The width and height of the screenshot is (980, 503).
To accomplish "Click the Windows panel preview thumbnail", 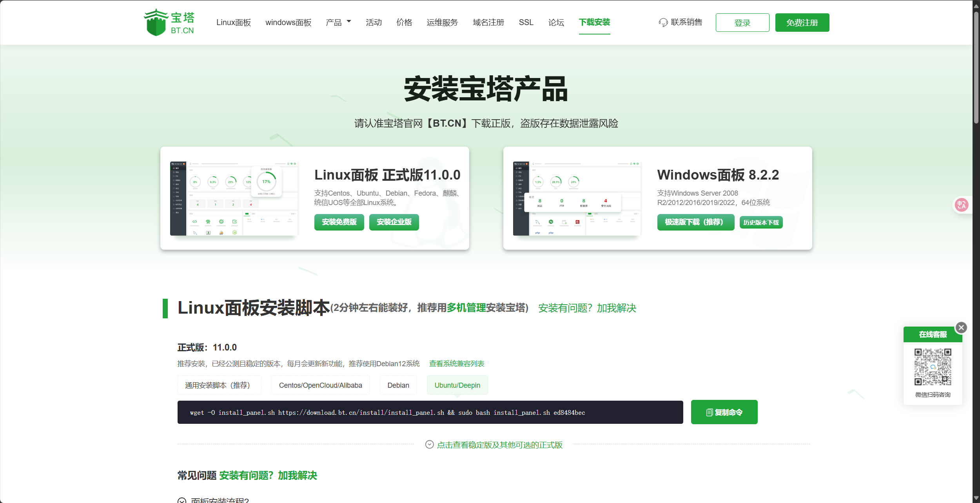I will tap(577, 198).
